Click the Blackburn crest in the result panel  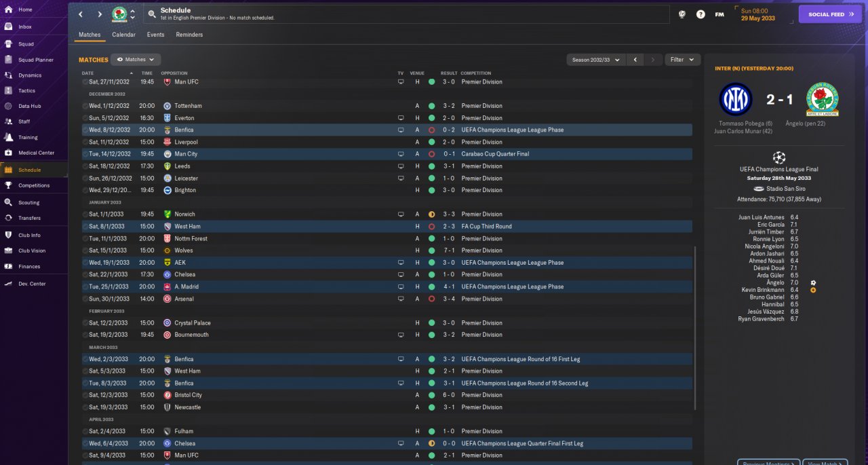pyautogui.click(x=823, y=99)
